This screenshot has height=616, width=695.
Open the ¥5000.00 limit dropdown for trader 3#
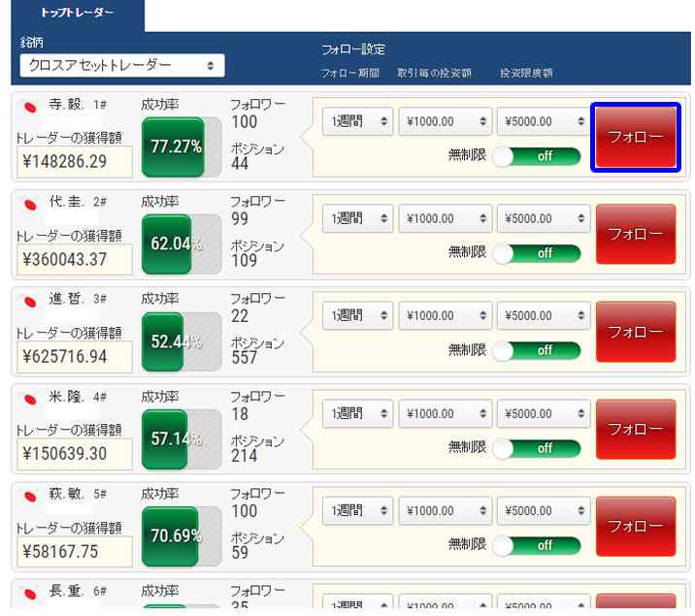(x=544, y=315)
